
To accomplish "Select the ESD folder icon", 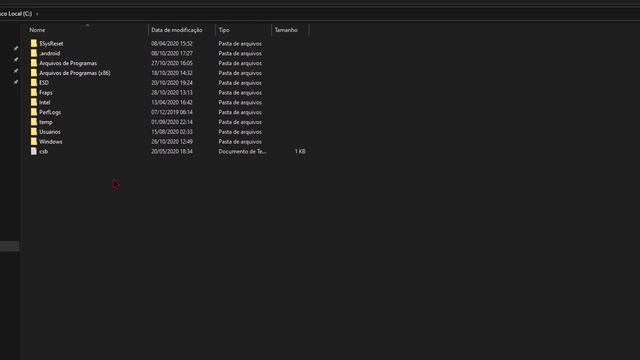I will click(x=34, y=82).
